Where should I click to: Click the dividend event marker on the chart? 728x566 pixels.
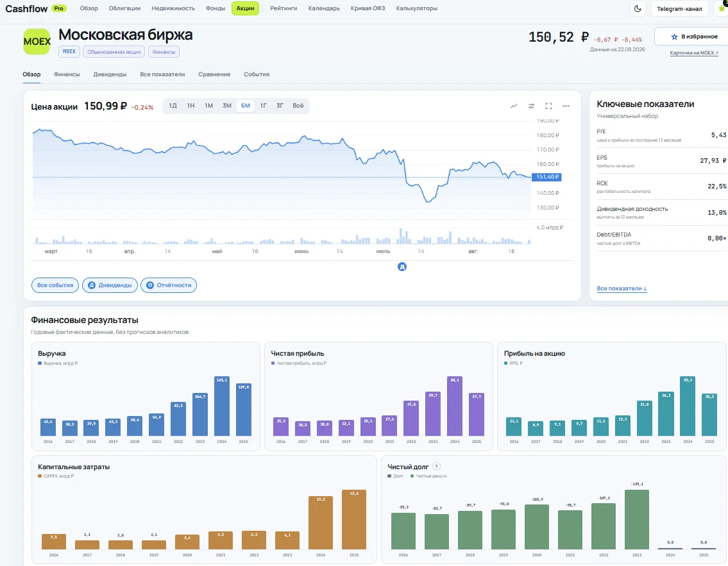[402, 267]
